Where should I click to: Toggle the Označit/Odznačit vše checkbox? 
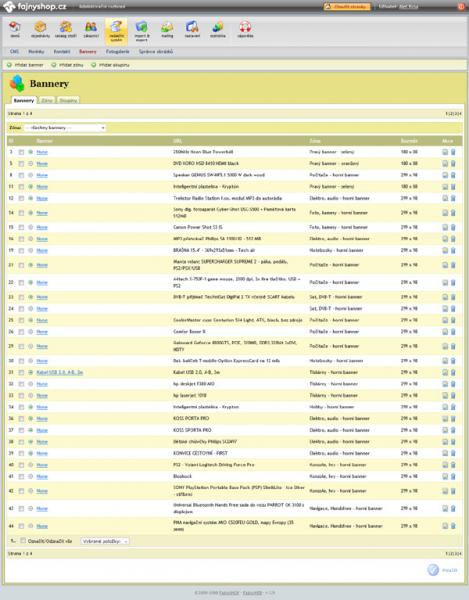click(23, 541)
